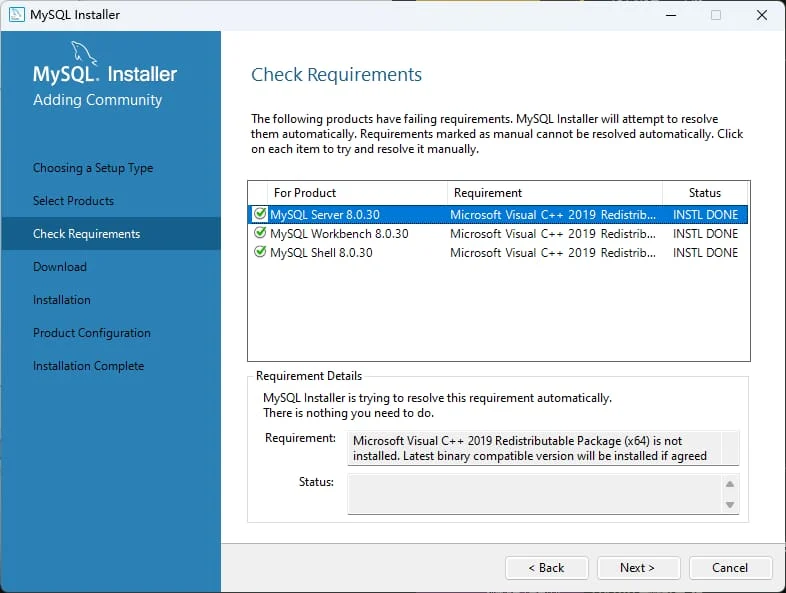Click green check icon beside MySQL Workbench 8.0.30
The height and width of the screenshot is (593, 786).
coord(260,233)
